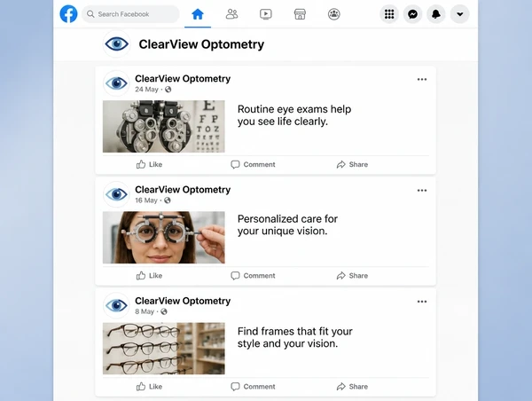
Task: Click the Search Facebook field
Action: point(130,14)
